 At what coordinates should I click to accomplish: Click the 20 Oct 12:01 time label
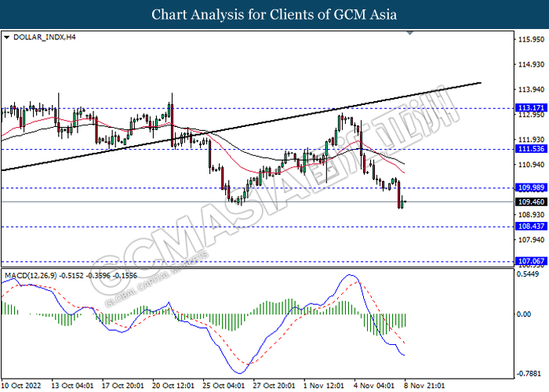173,386
